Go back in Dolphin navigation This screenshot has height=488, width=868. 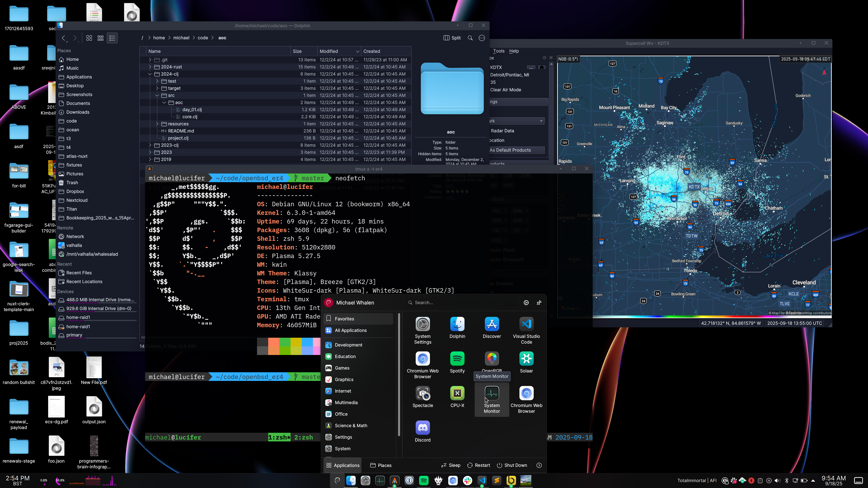63,38
